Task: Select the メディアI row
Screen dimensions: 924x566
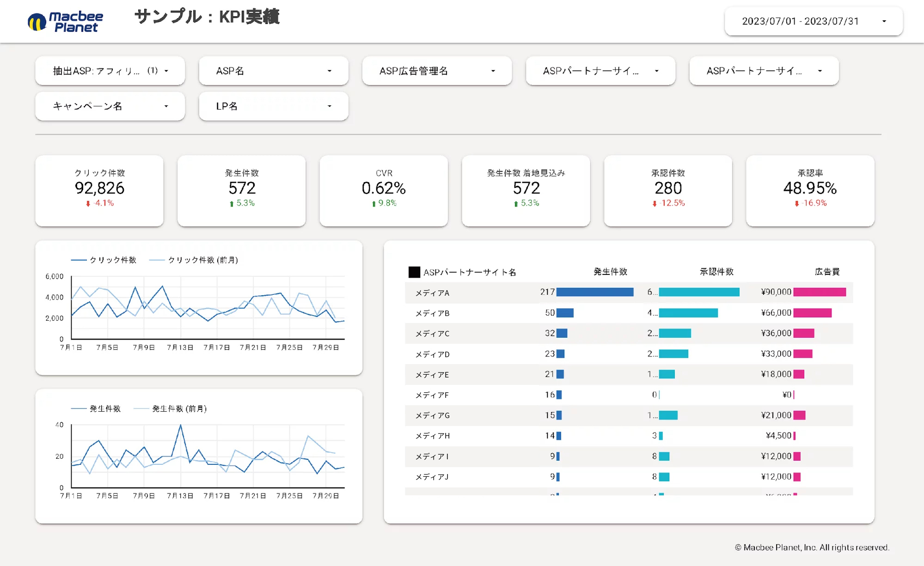Action: (x=629, y=456)
